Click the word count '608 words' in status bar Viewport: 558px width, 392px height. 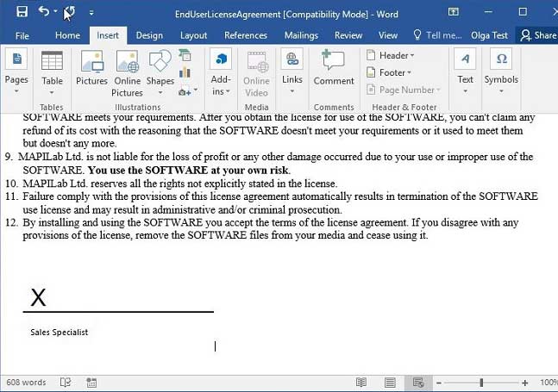26,383
